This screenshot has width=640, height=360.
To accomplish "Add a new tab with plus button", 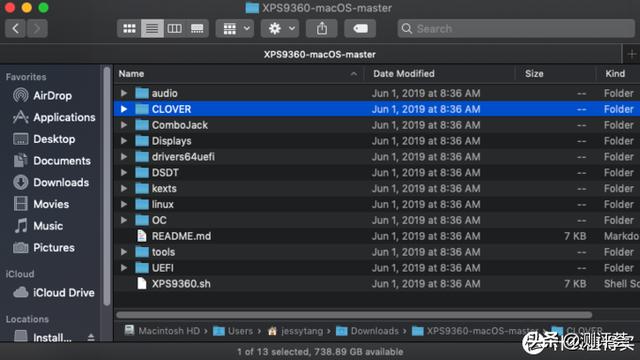I will pos(631,54).
